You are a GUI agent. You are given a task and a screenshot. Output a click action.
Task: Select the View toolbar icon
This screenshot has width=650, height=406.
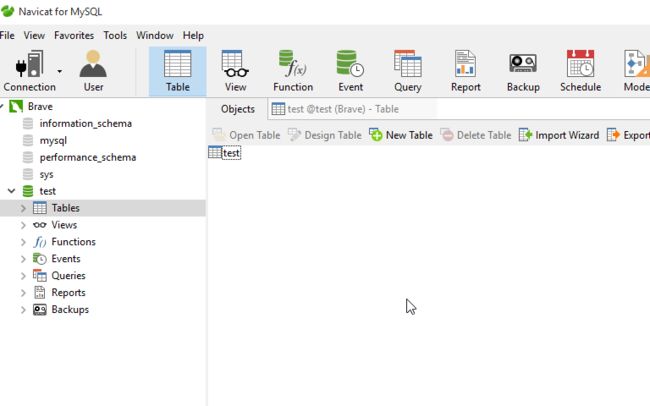coord(235,71)
